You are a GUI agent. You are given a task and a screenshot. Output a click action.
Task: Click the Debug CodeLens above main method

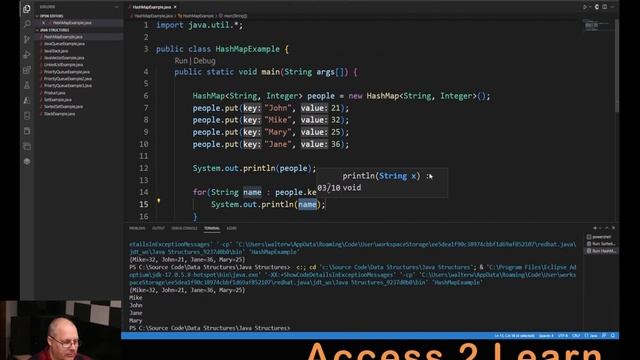(204, 61)
